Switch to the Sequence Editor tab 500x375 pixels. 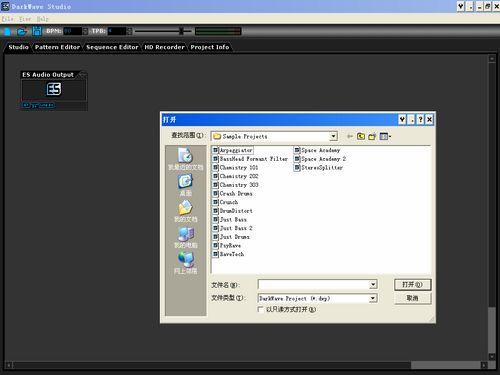pyautogui.click(x=112, y=47)
